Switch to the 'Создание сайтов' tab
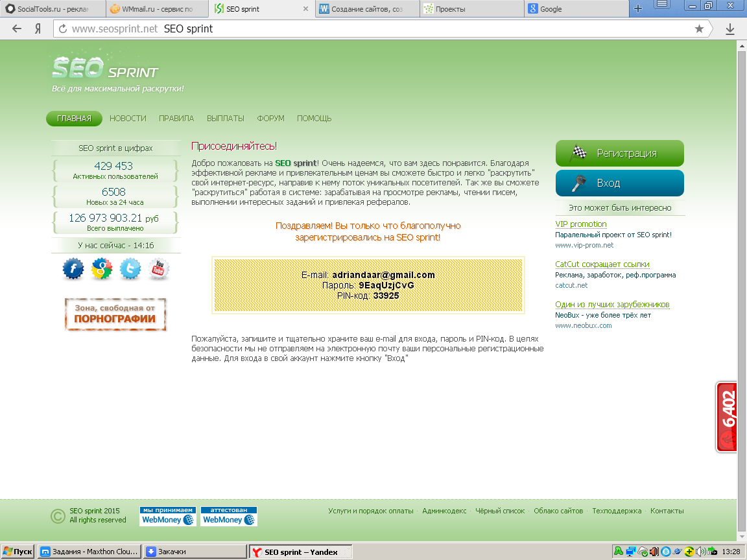Screen dimensions: 747x560 tap(367, 8)
